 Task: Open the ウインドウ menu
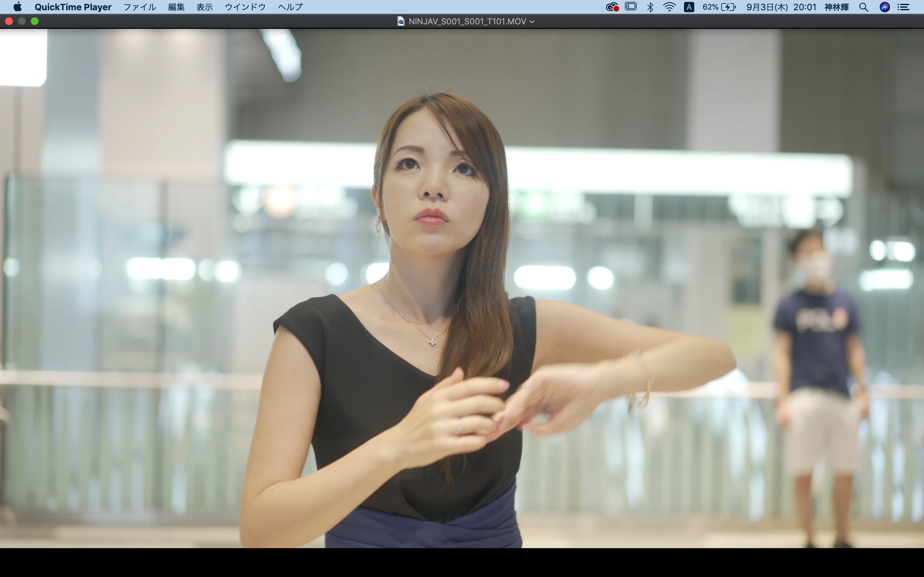[x=245, y=7]
